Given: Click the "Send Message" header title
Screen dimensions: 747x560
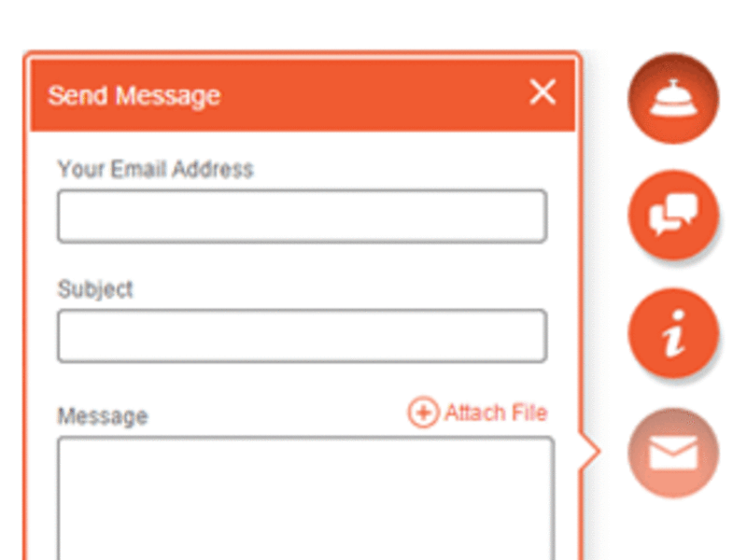Looking at the screenshot, I should [x=134, y=96].
